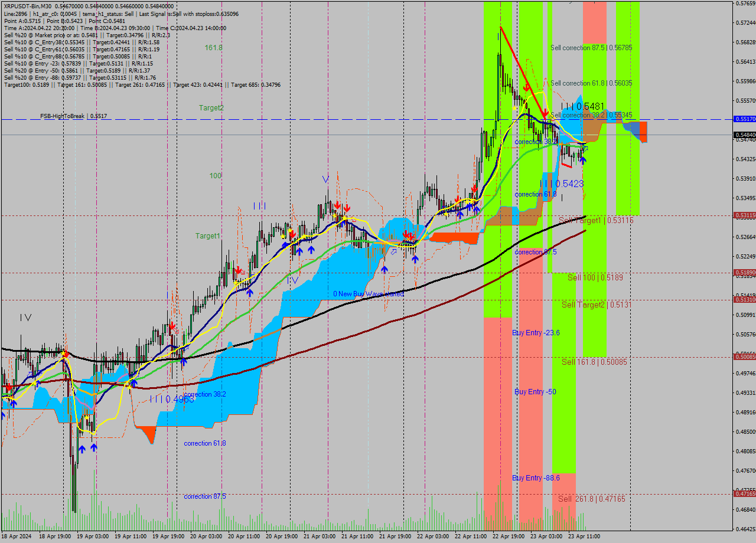The width and height of the screenshot is (756, 543).
Task: Click the Sell %10 @ C_Entry88: 0.56785 line
Action: 77,57
